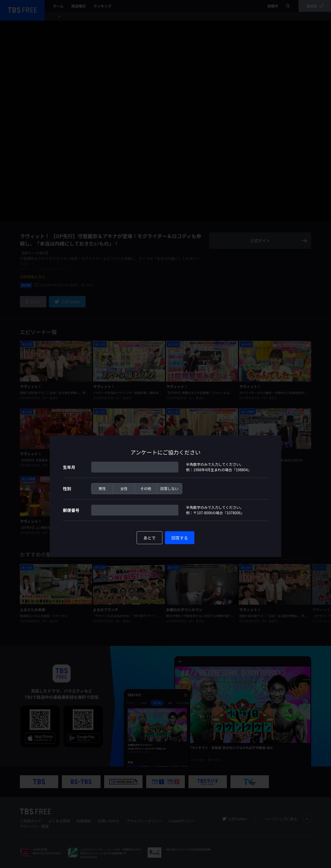Click the footer TBS FREE logo

(x=35, y=811)
